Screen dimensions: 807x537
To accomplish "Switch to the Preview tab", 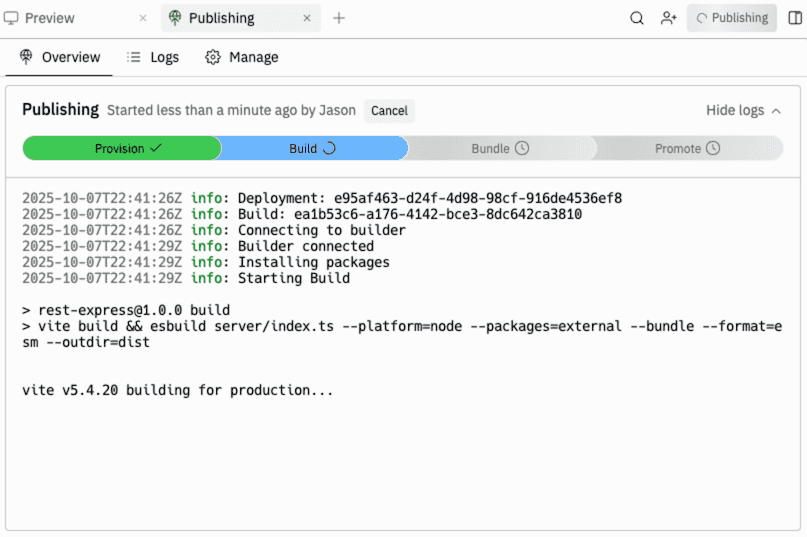I will click(x=50, y=18).
